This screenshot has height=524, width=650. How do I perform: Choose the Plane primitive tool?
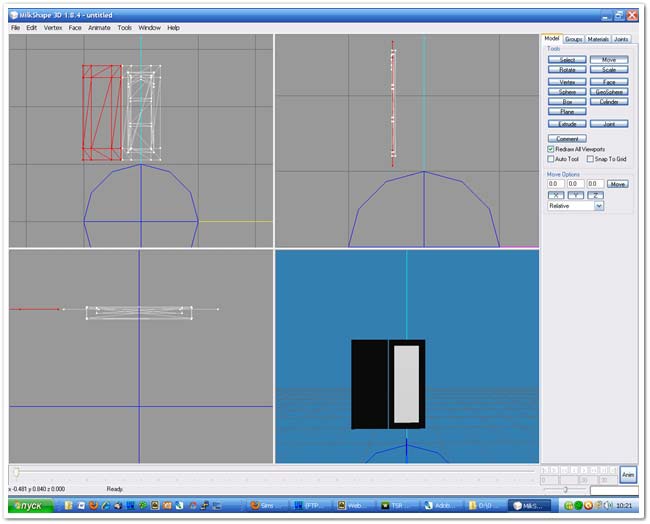[x=567, y=112]
